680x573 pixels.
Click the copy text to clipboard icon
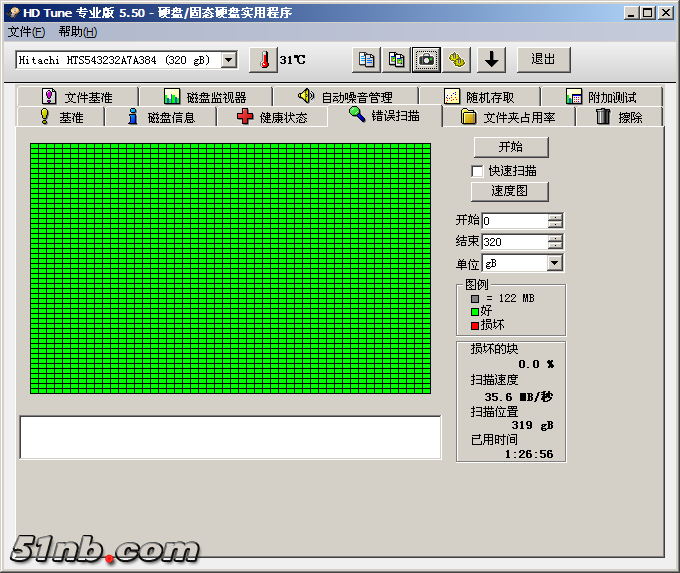367,60
